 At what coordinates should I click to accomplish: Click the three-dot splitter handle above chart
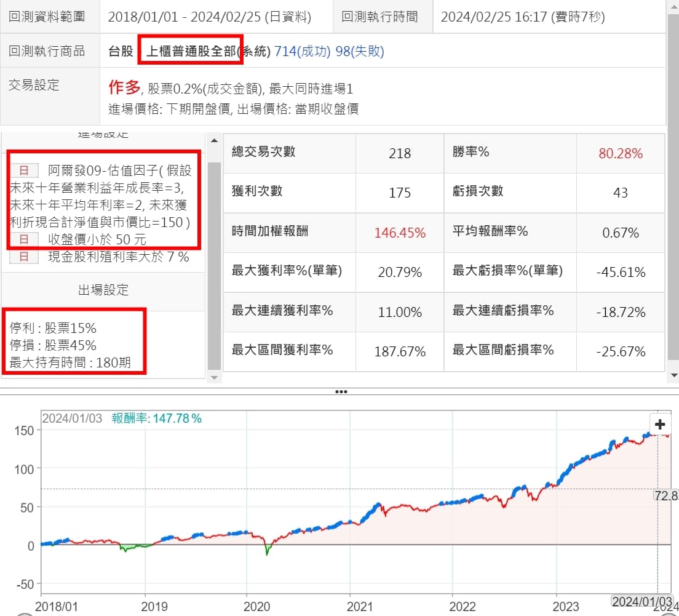(340, 391)
